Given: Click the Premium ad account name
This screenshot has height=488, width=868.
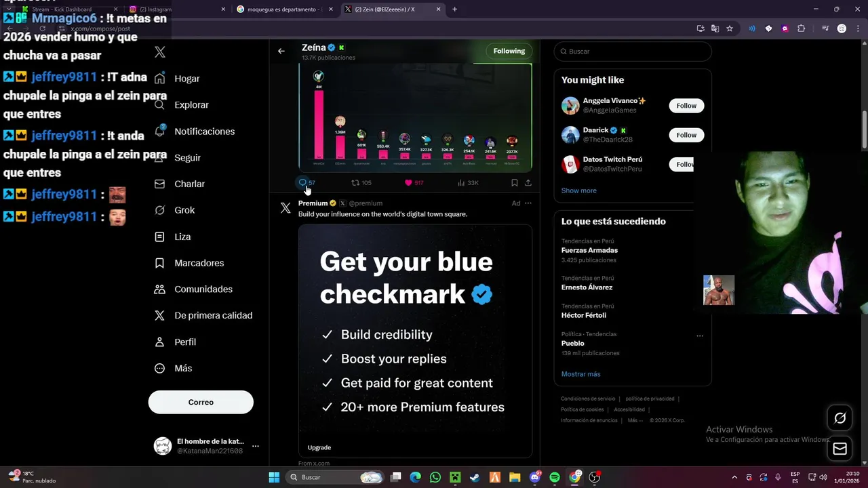Looking at the screenshot, I should click(313, 203).
